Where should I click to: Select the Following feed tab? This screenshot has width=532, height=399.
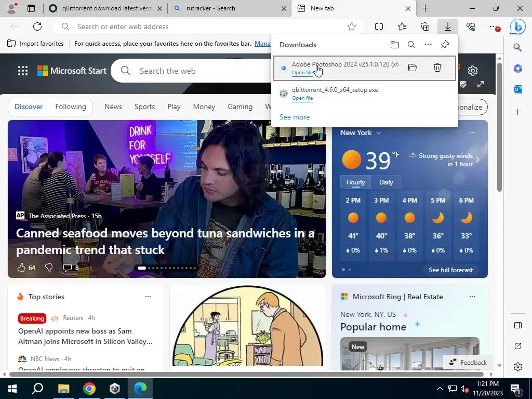tap(71, 107)
